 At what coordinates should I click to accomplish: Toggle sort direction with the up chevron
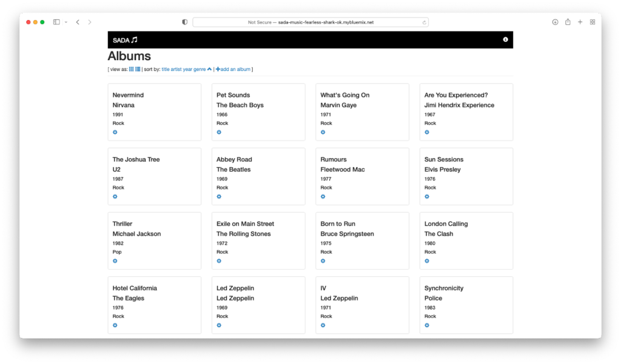coord(209,69)
